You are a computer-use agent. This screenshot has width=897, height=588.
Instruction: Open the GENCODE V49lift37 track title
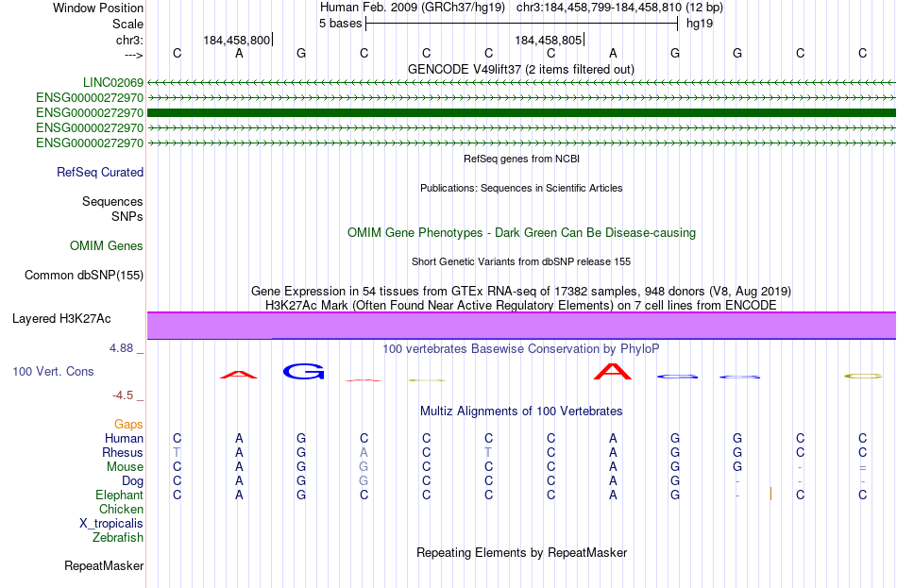(x=521, y=69)
